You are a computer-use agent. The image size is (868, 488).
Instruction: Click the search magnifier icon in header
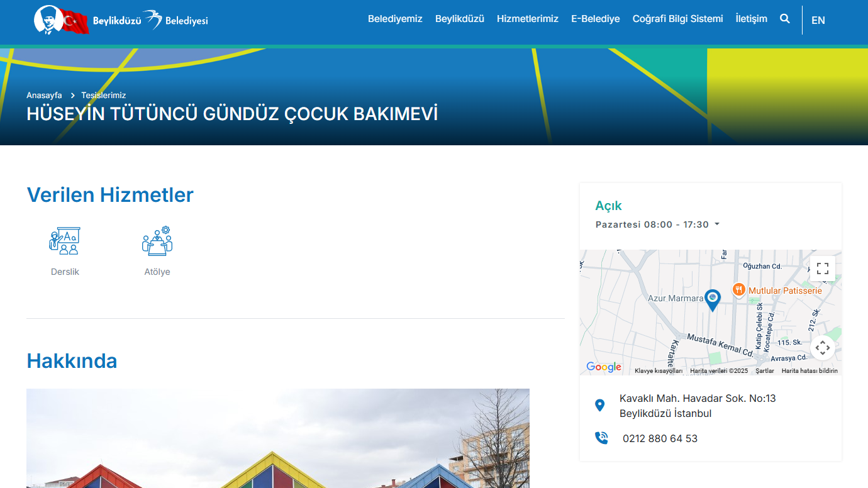coord(784,19)
